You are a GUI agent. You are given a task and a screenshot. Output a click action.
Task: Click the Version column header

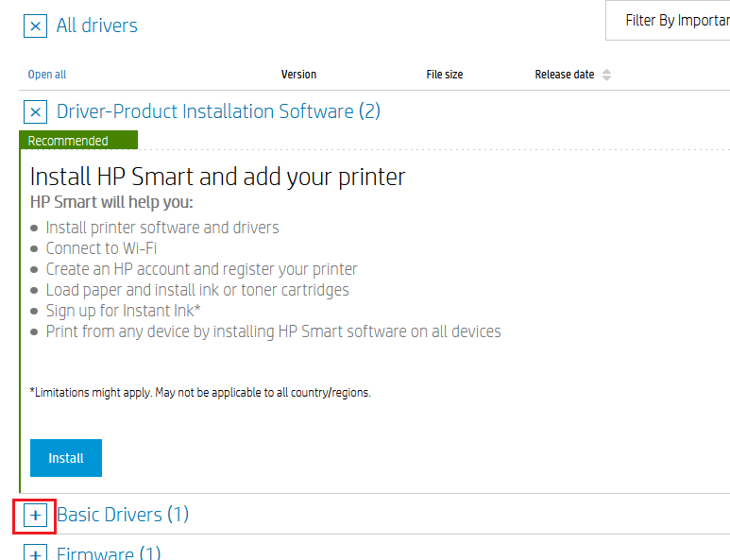click(x=298, y=75)
